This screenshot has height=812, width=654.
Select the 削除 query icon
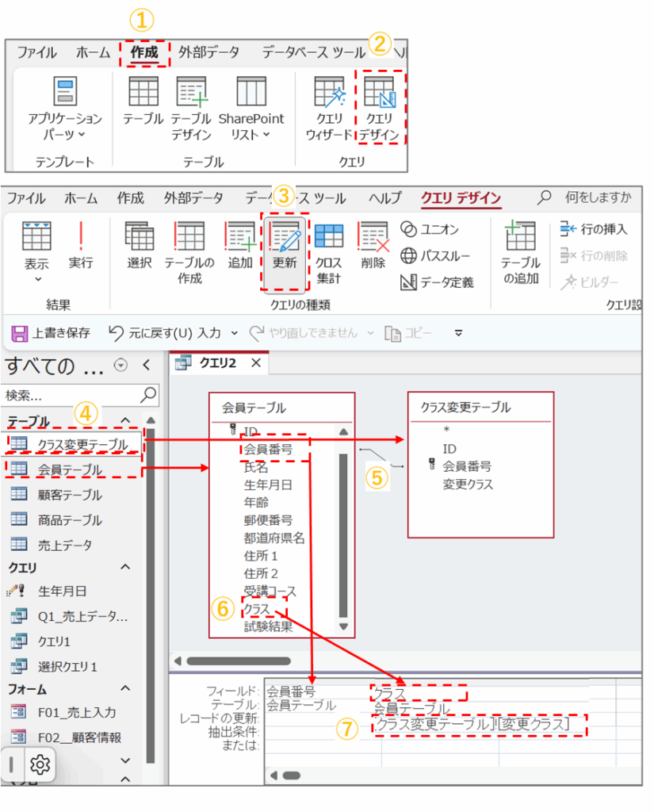click(373, 247)
